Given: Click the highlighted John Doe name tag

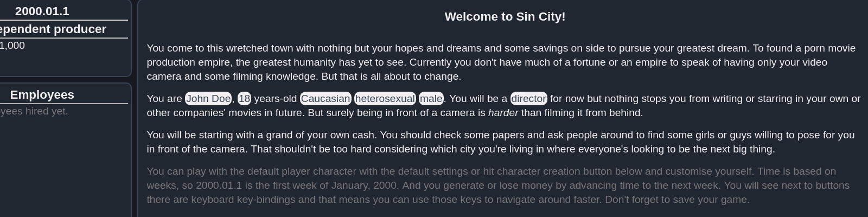Looking at the screenshot, I should pyautogui.click(x=208, y=99).
